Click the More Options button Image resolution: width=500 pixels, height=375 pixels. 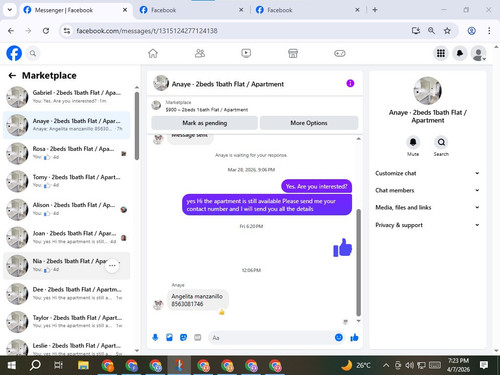click(309, 123)
